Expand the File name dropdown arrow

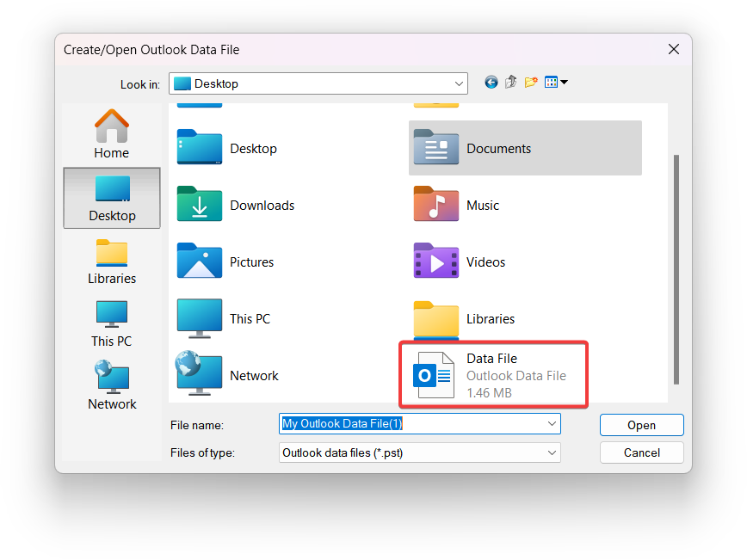click(552, 424)
